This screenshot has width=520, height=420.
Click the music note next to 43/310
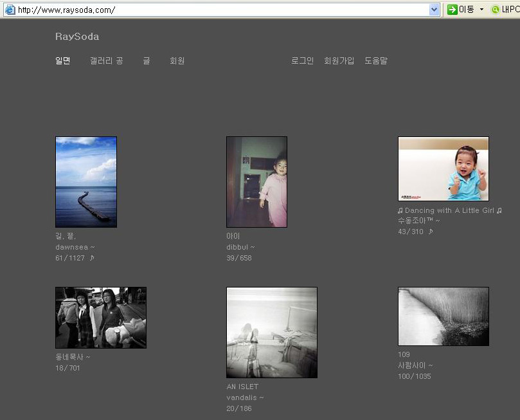430,232
